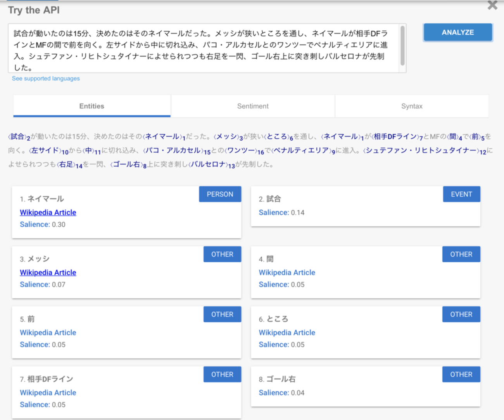Click the EVENT badge on 試合 card
Screen dimensions: 504x420
click(461, 195)
